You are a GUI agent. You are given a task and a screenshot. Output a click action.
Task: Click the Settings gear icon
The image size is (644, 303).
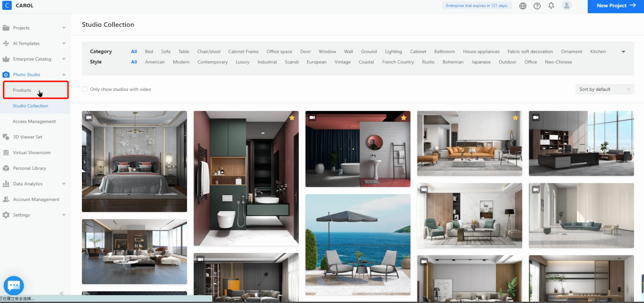tap(6, 215)
